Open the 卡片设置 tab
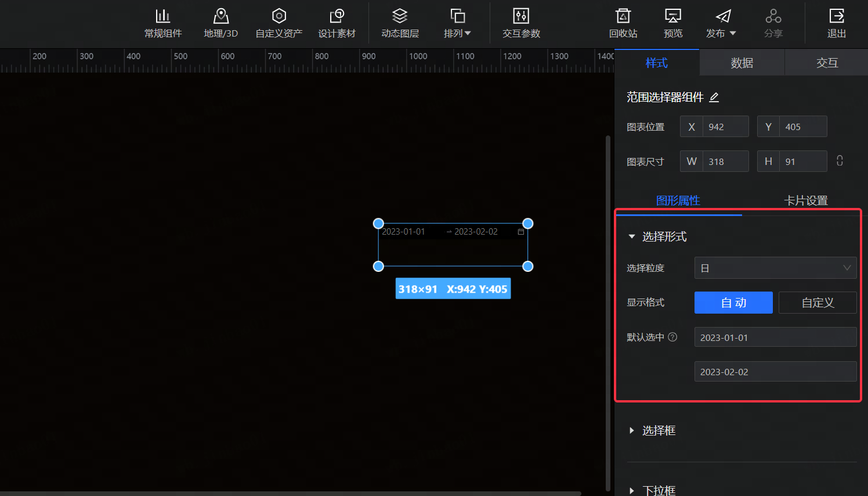 coord(805,200)
